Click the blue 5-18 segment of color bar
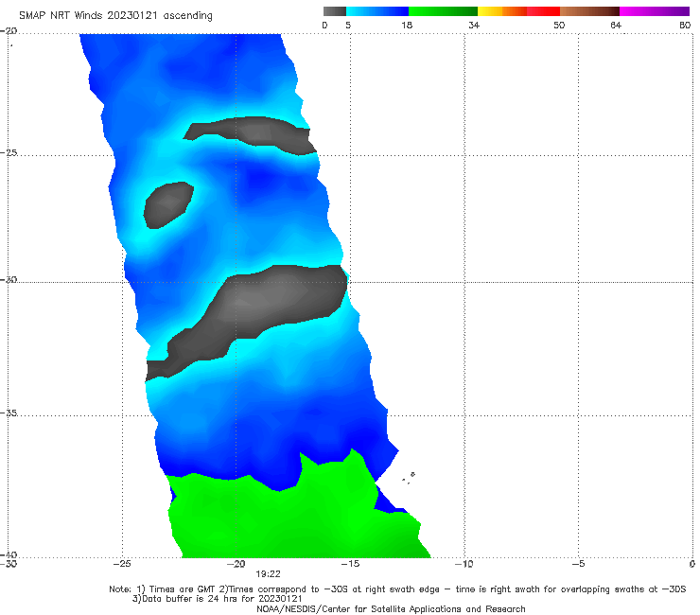The height and width of the screenshot is (615, 700). pos(377,11)
